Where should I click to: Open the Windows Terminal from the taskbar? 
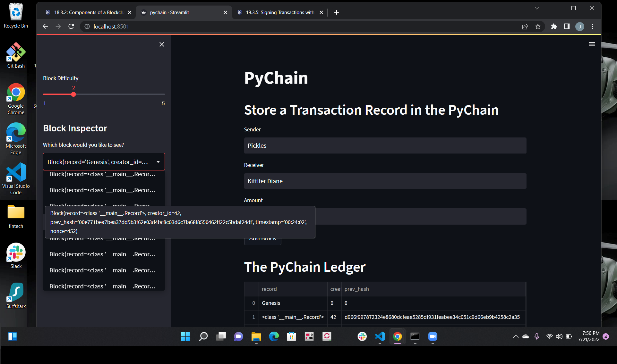(415, 336)
